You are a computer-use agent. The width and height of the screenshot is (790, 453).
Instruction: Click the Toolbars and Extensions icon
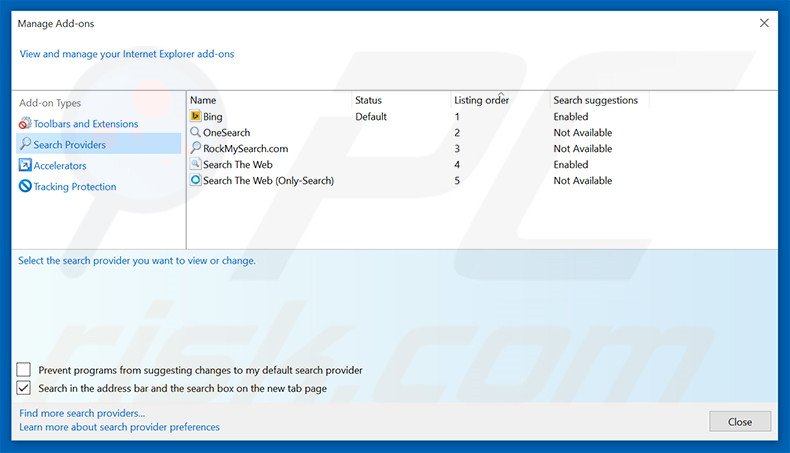pos(25,123)
